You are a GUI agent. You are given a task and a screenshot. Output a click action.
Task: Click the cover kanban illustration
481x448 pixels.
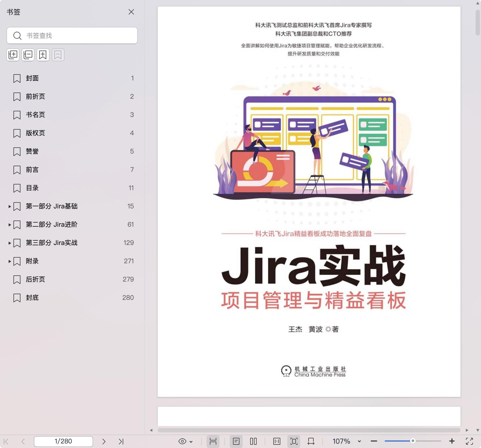click(x=313, y=144)
